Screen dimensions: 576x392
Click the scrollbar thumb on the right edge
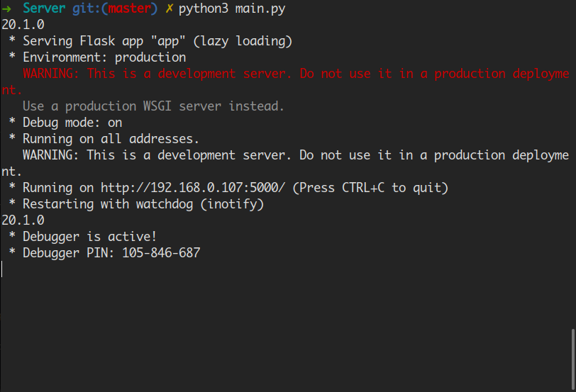pos(572,359)
